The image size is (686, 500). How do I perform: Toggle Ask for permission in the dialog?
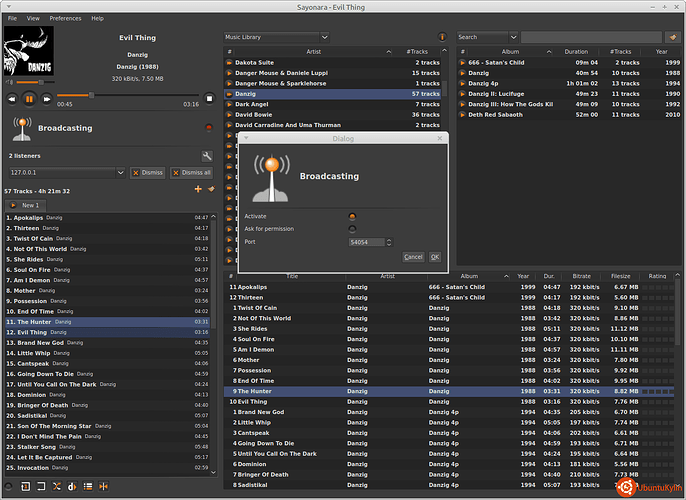[x=352, y=229]
